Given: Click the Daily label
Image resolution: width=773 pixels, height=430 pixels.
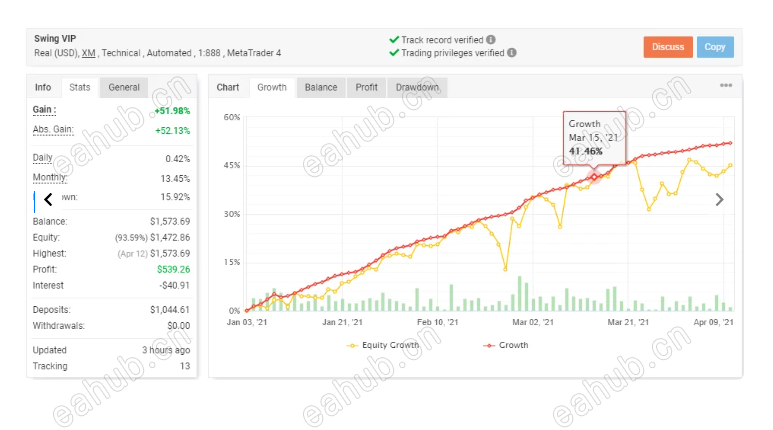Looking at the screenshot, I should pos(42,158).
